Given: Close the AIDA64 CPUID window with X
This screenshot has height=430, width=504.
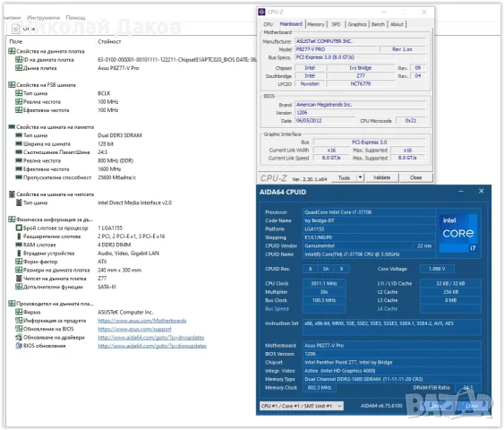Looking at the screenshot, I should tap(482, 191).
